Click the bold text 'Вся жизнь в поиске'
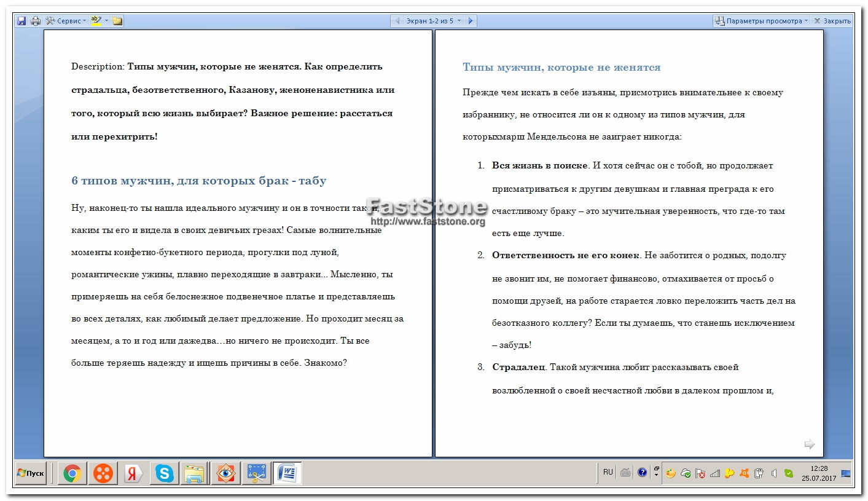 point(540,165)
